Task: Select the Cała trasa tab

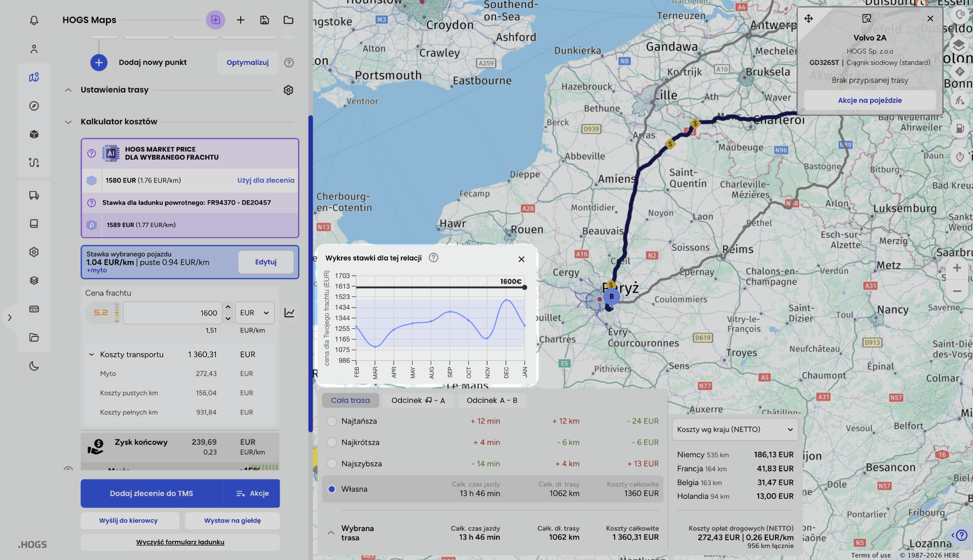Action: tap(350, 400)
